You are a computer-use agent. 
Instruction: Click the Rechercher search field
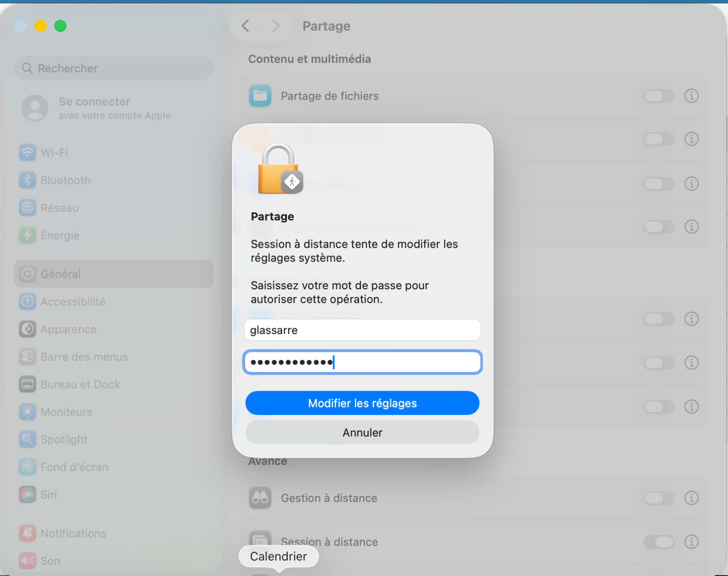[114, 68]
